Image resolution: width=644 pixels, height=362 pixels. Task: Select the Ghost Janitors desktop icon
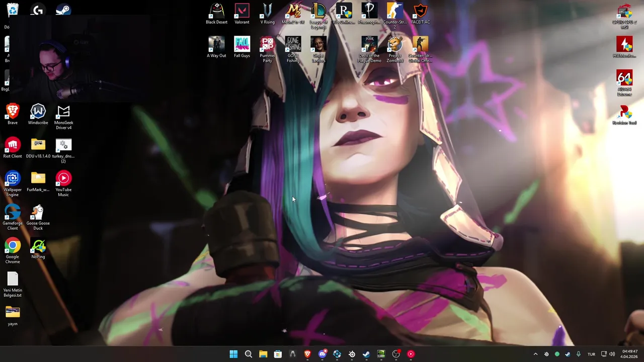click(318, 50)
